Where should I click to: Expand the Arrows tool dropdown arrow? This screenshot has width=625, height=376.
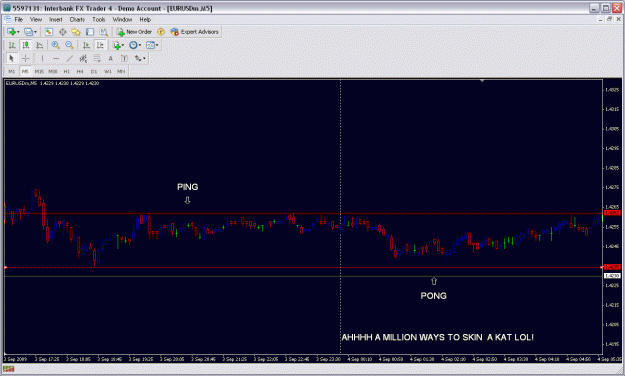click(144, 59)
